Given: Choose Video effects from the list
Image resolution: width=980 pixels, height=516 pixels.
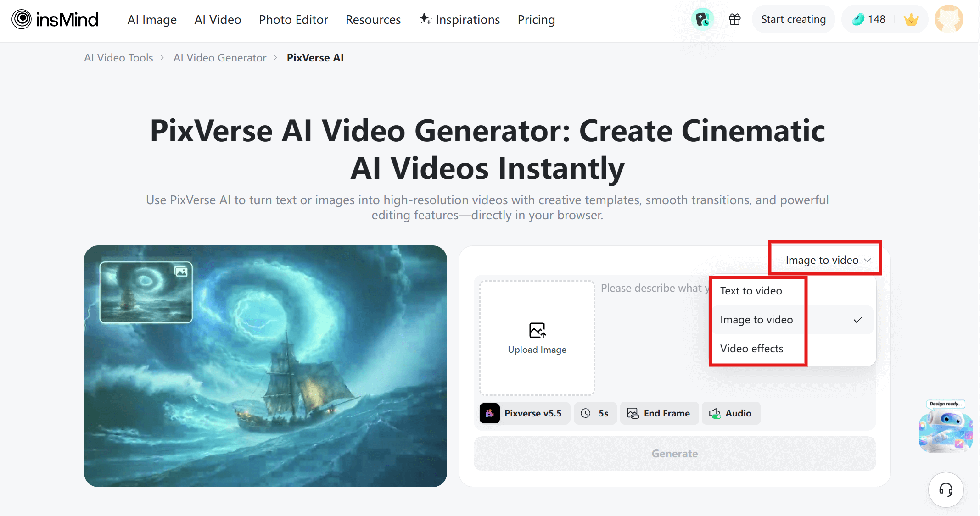Looking at the screenshot, I should [x=751, y=349].
